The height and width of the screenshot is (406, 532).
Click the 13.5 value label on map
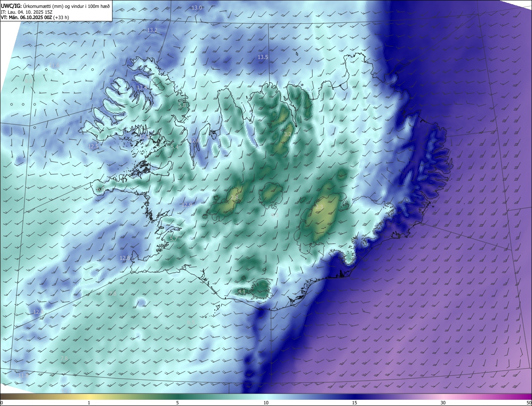click(263, 57)
